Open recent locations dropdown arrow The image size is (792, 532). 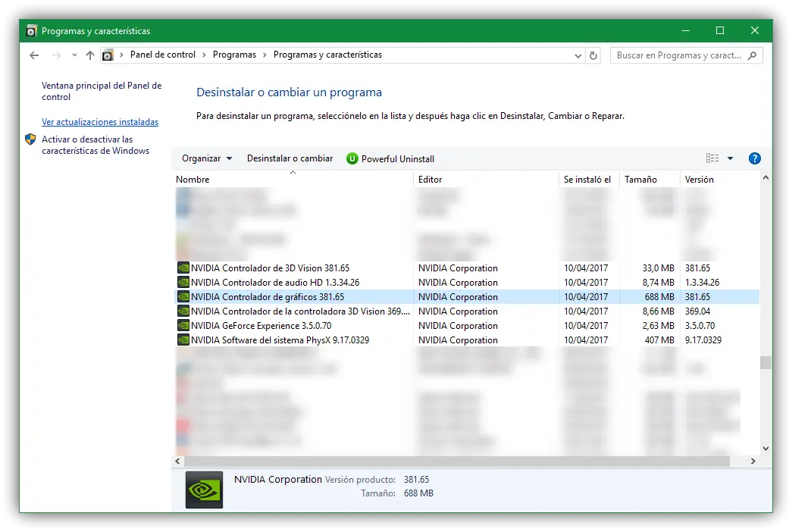click(x=74, y=55)
